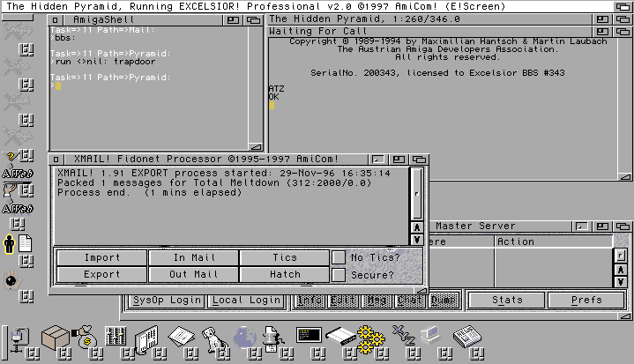Open the yellow gears icon in dock
This screenshot has height=364, width=634.
point(370,338)
